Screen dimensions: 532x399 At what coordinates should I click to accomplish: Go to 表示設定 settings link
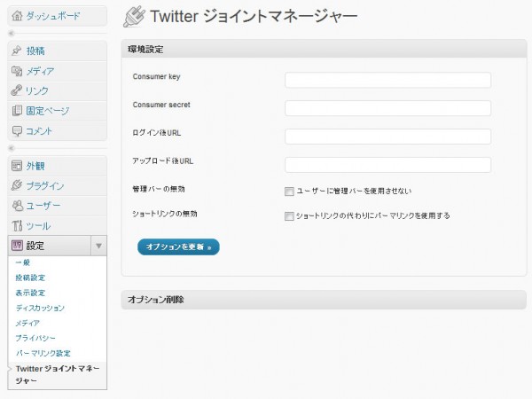click(x=30, y=293)
